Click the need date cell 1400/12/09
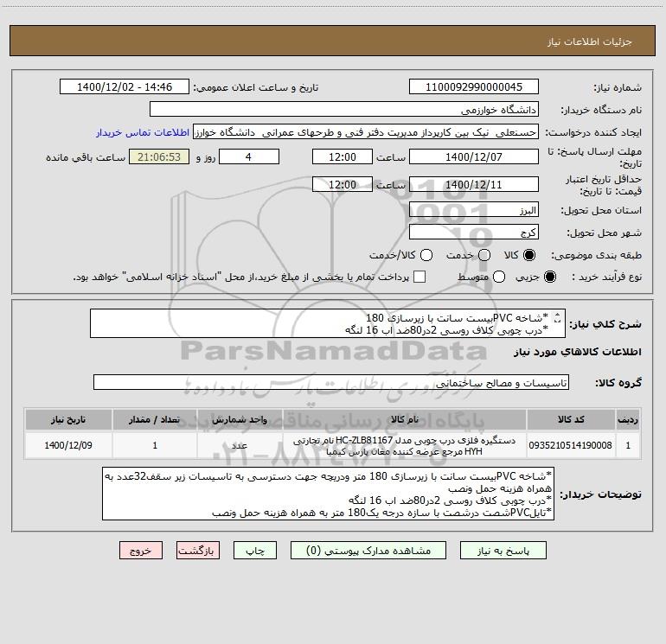Viewport: 666px width, 644px height. tap(68, 445)
